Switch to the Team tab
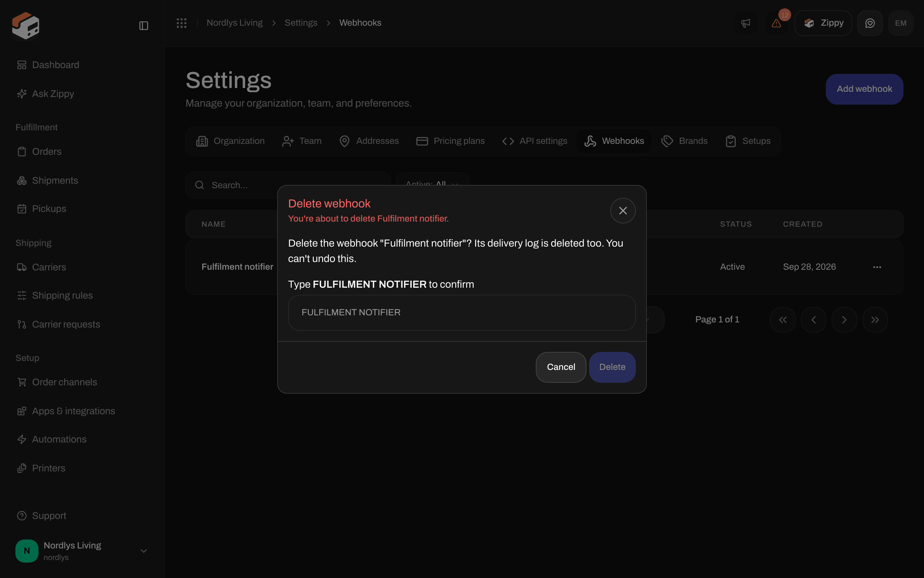924x578 pixels. (x=302, y=141)
